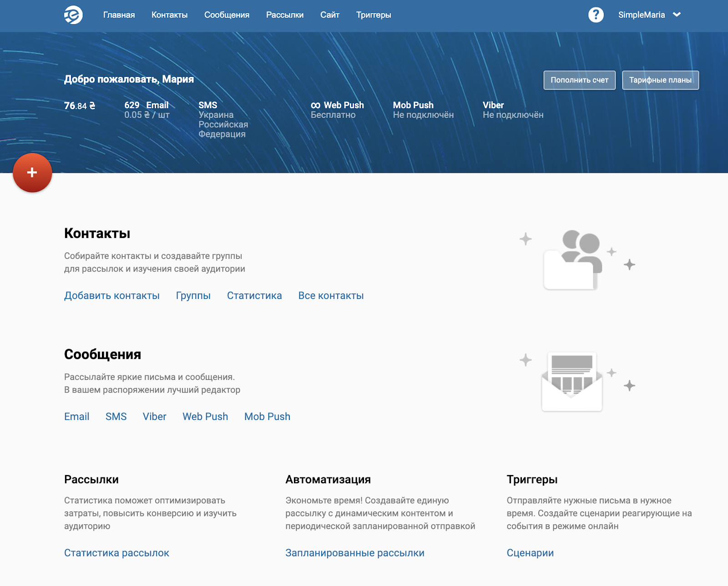728x586 pixels.
Task: Click Не подключён under Viber
Action: tap(513, 115)
